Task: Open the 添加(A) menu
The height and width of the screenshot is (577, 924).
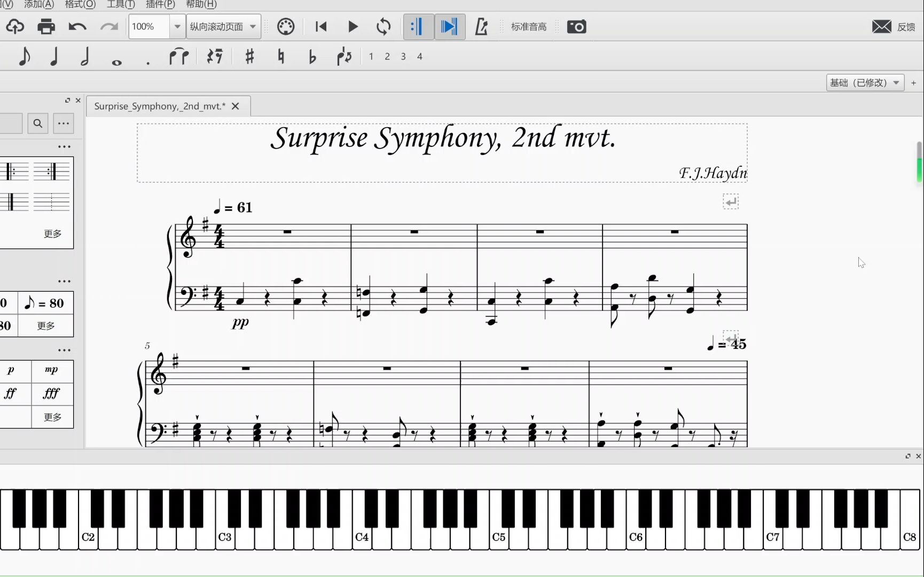Action: [x=39, y=4]
